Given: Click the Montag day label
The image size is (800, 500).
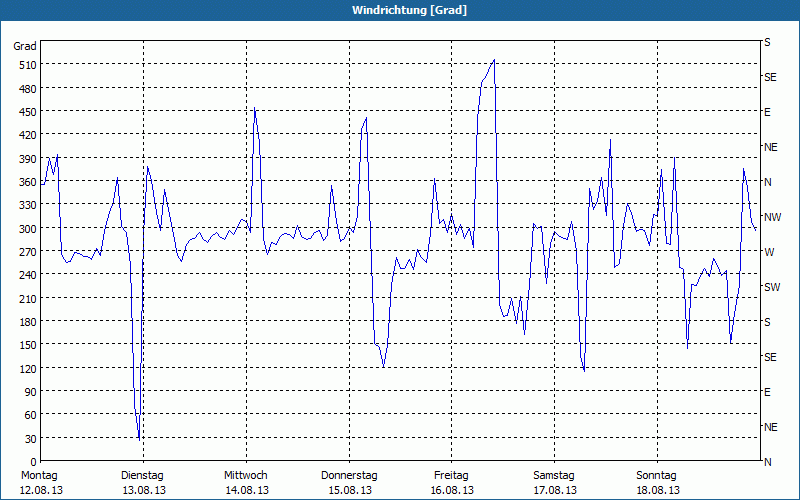Looking at the screenshot, I should tap(39, 476).
